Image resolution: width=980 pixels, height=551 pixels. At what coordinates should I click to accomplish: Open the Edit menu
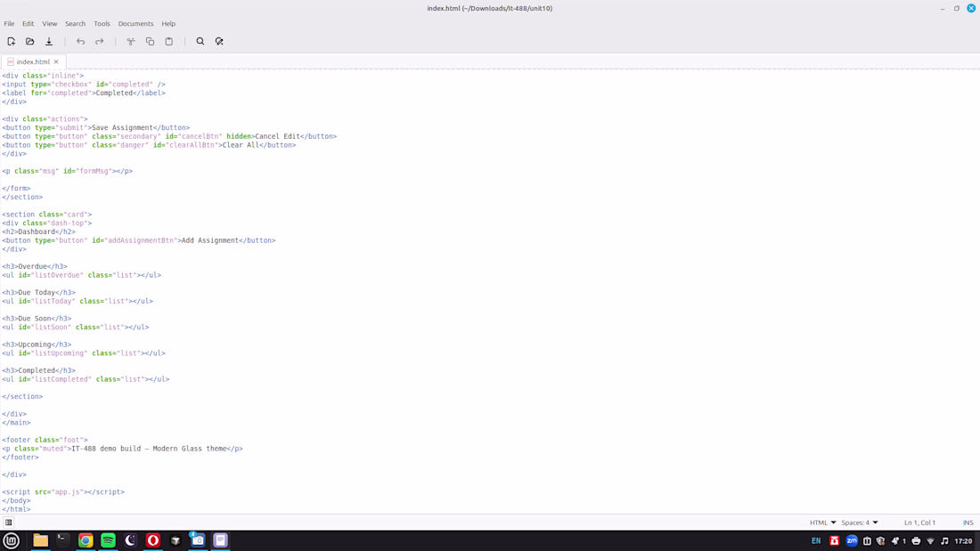click(x=29, y=24)
